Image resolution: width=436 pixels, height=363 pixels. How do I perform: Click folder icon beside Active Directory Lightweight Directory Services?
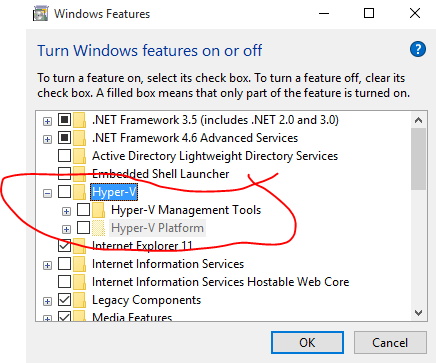point(79,156)
